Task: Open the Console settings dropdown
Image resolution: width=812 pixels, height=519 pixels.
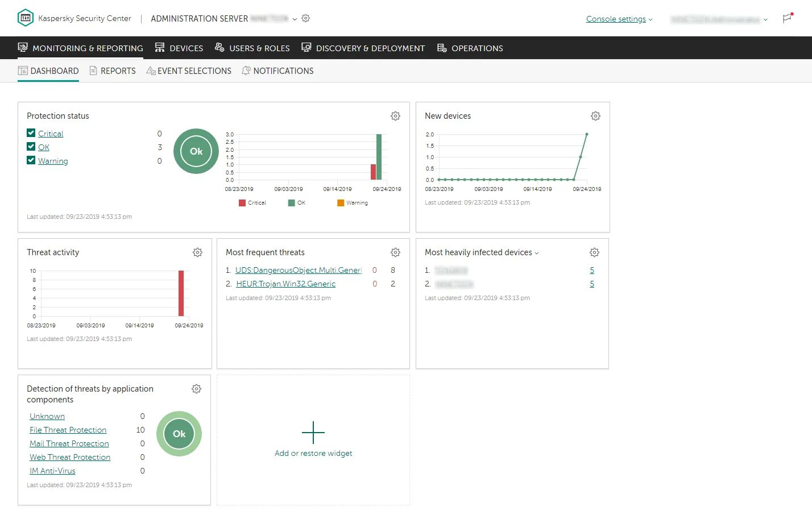Action: pos(619,19)
